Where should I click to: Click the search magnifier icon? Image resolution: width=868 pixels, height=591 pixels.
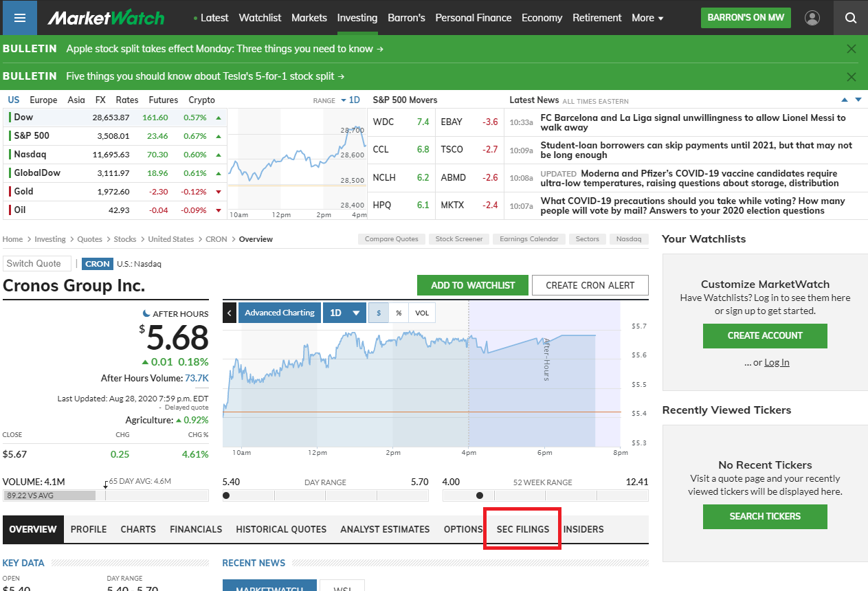(851, 18)
